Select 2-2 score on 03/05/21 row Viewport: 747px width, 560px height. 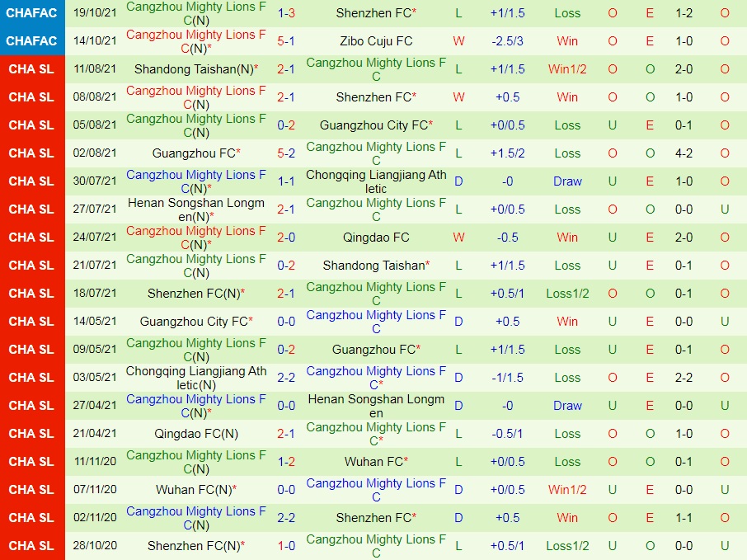[286, 378]
